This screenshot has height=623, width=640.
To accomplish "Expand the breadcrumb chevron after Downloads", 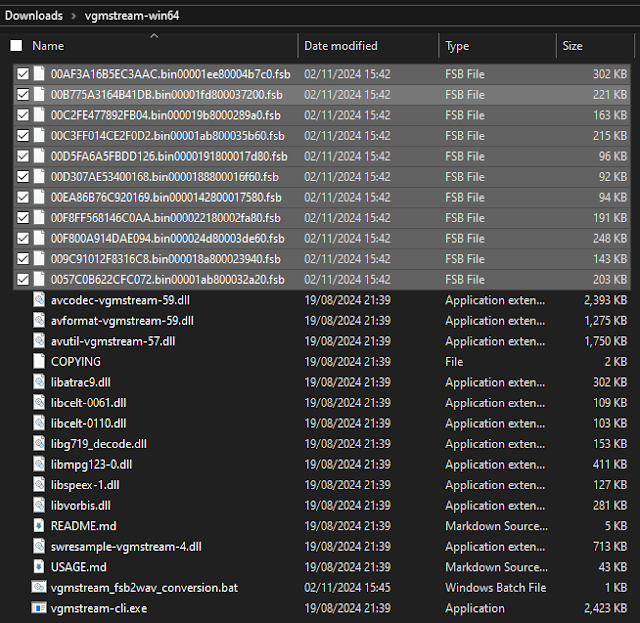I will 74,16.
